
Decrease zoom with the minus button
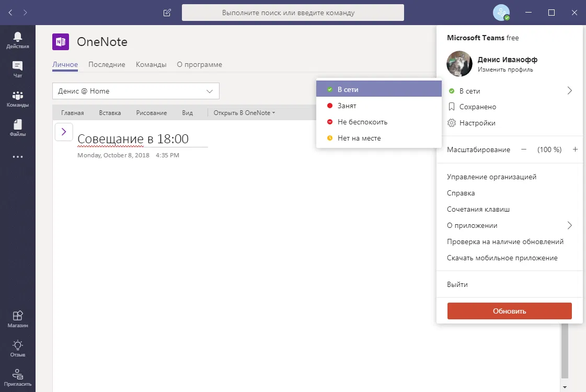(x=524, y=149)
